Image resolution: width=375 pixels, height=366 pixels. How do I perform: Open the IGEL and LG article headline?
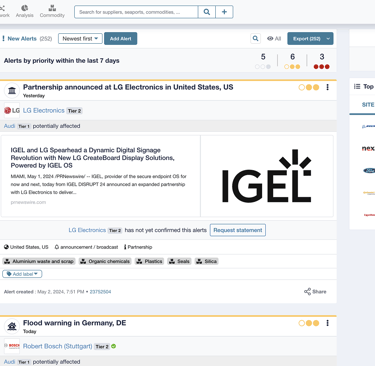(92, 158)
